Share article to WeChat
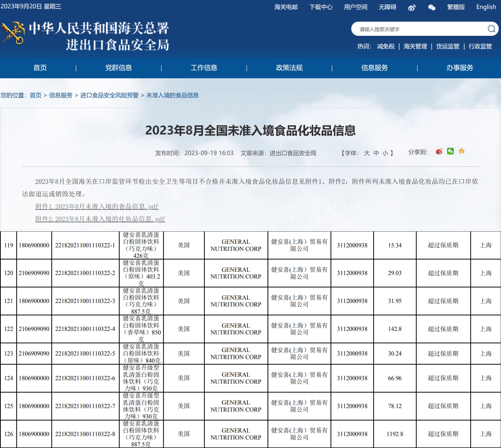The height and width of the screenshot is (448, 501). coord(450,151)
